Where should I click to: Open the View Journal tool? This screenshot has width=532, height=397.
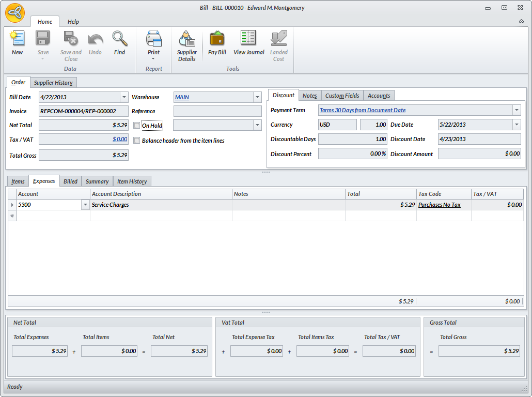point(248,39)
